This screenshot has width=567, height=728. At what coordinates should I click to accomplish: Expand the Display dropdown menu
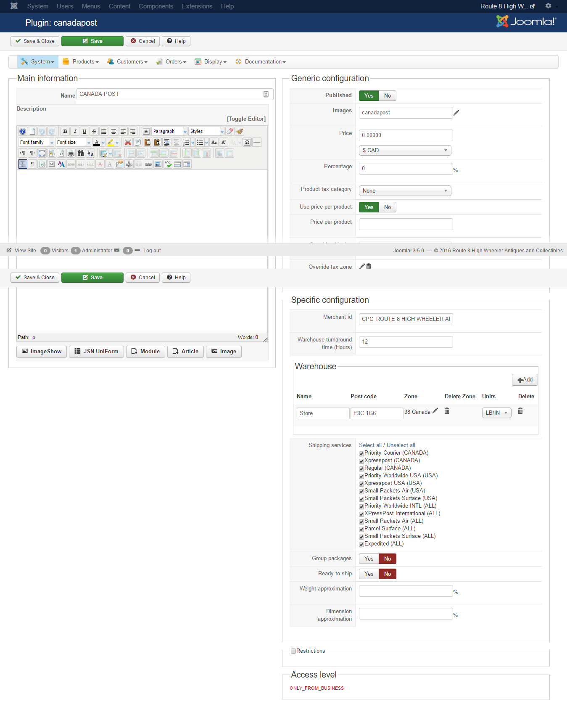tap(211, 62)
